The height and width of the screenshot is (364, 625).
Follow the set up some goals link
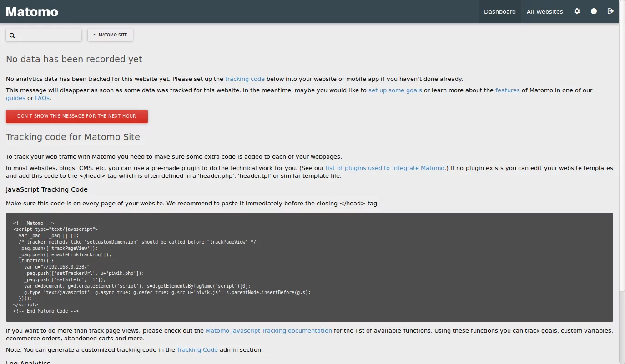coord(395,90)
